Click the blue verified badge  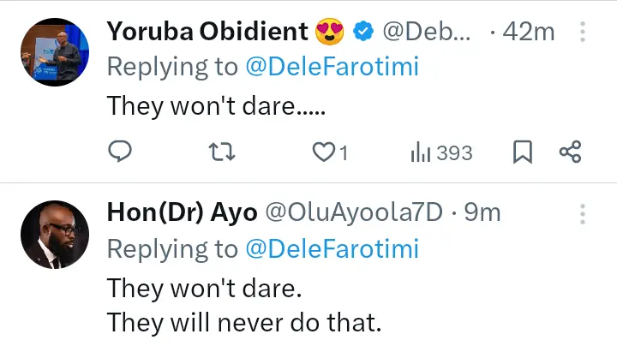[x=363, y=33]
